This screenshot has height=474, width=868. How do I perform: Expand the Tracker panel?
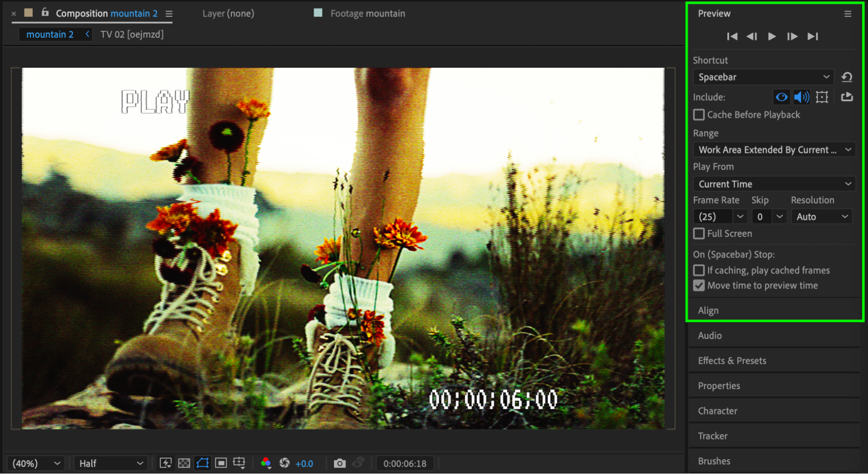click(x=774, y=436)
